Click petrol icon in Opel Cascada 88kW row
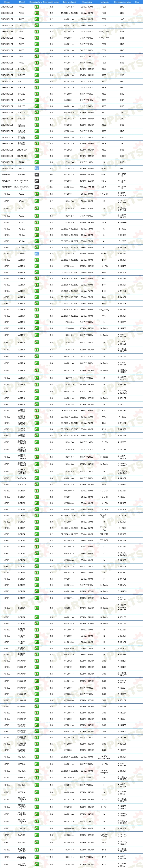 (36, 478)
